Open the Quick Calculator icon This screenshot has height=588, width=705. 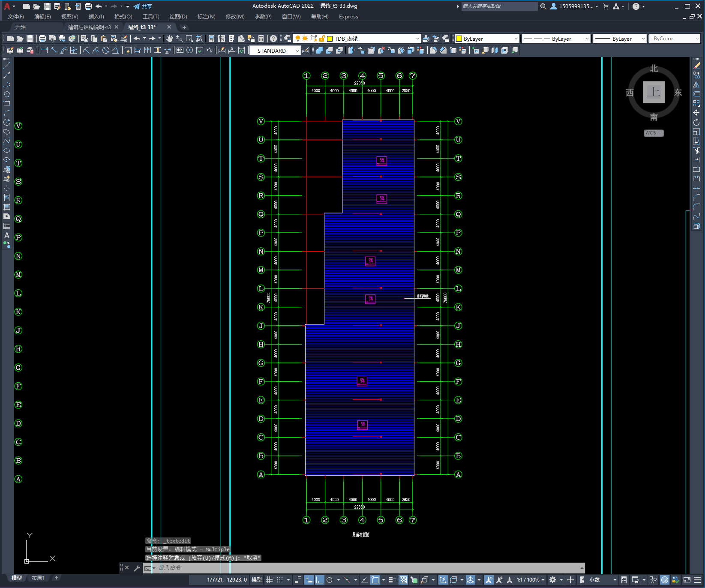(261, 39)
